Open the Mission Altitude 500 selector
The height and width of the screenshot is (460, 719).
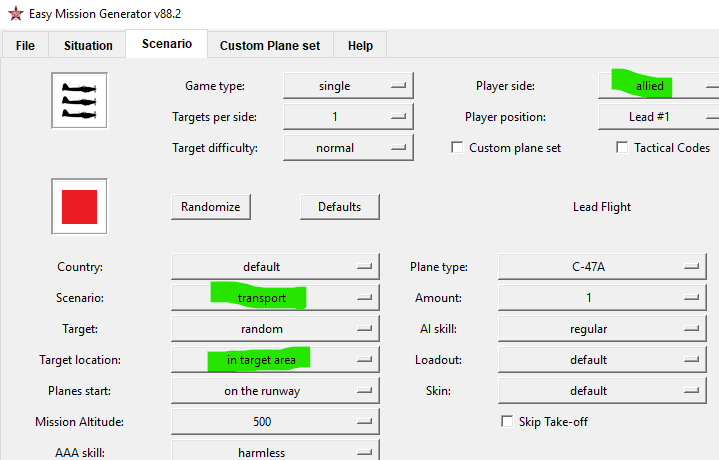tap(275, 421)
